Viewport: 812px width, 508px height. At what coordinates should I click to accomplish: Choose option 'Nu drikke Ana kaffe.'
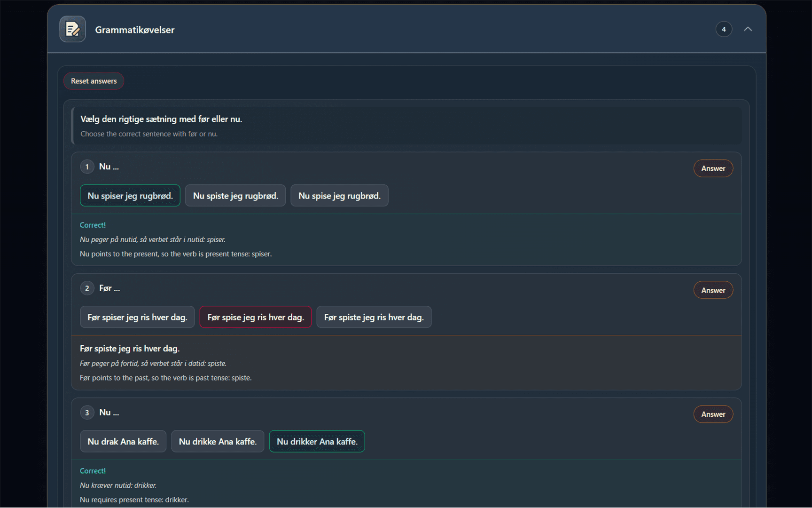pos(218,442)
